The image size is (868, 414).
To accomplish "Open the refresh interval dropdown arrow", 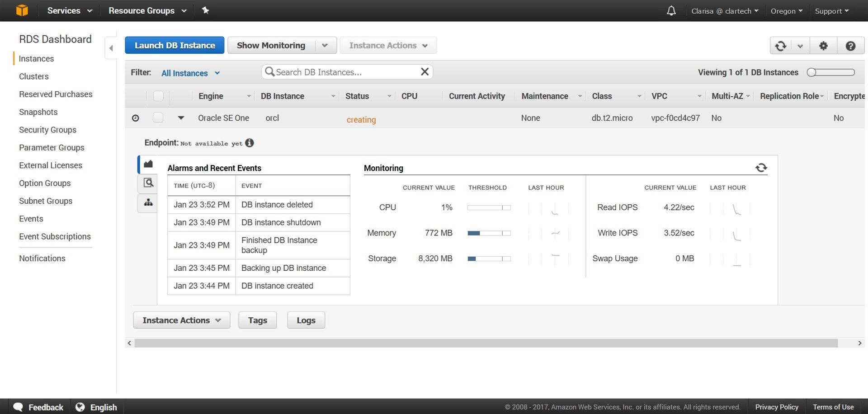I will [x=800, y=46].
